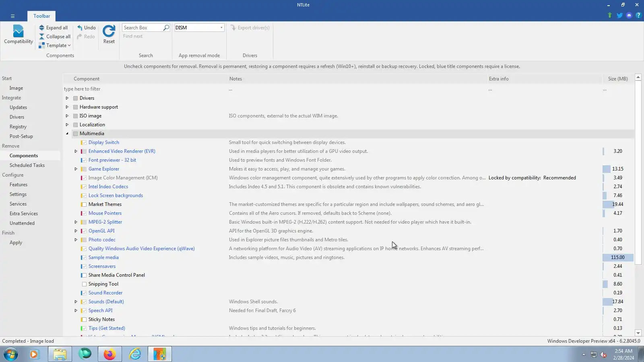This screenshot has width=644, height=362.
Task: Open the Discord link icon
Action: [629, 15]
